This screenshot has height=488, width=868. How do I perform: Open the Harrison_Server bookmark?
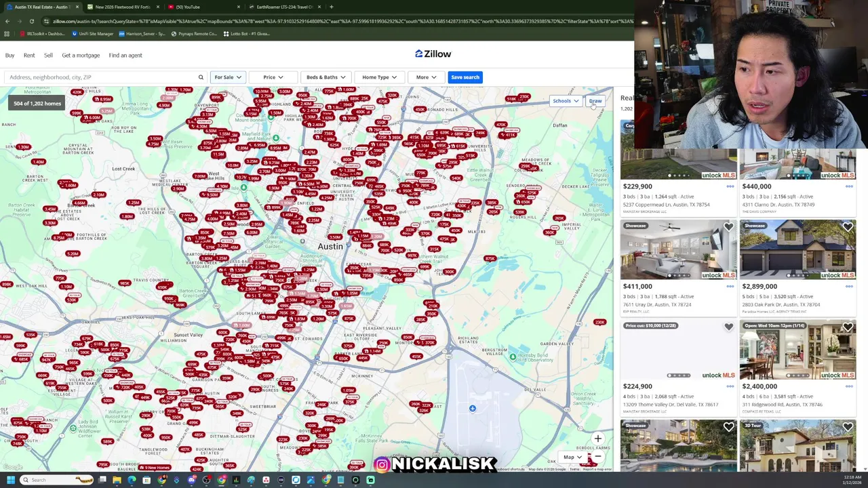coord(142,33)
